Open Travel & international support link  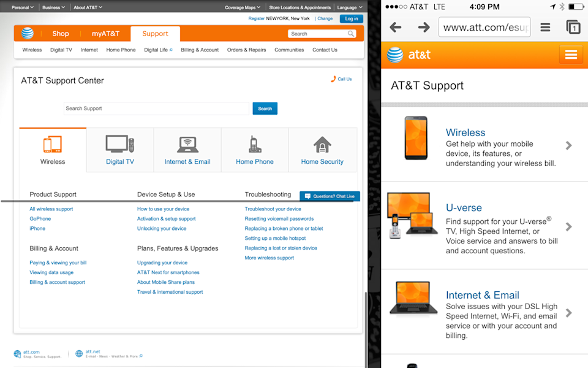pyautogui.click(x=170, y=292)
